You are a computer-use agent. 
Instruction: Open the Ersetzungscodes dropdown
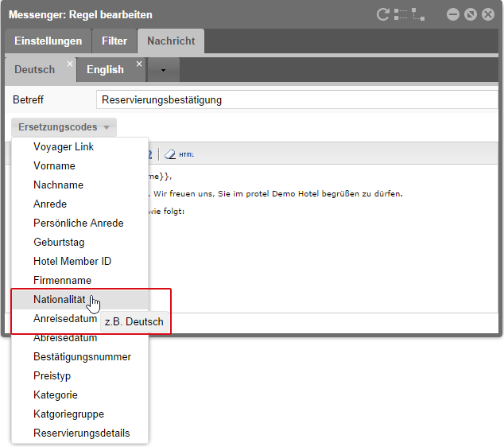coord(64,127)
